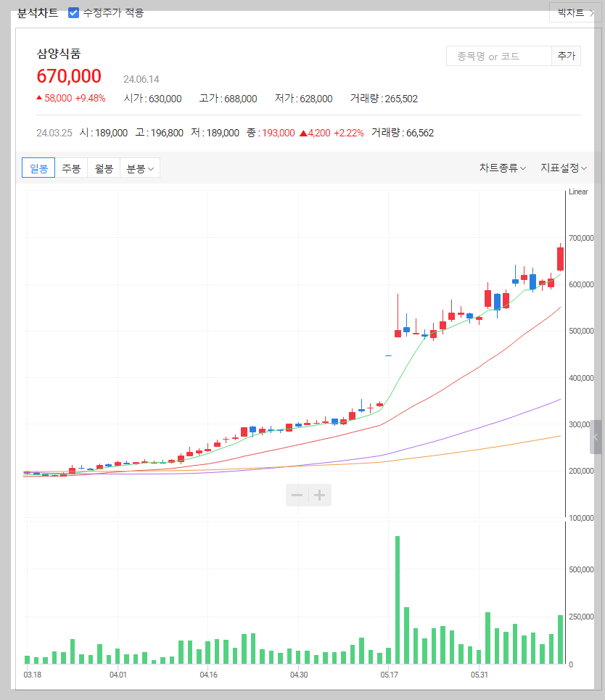The height and width of the screenshot is (700, 605).
Task: Click the 100,000 price axis label
Action: pyautogui.click(x=581, y=518)
